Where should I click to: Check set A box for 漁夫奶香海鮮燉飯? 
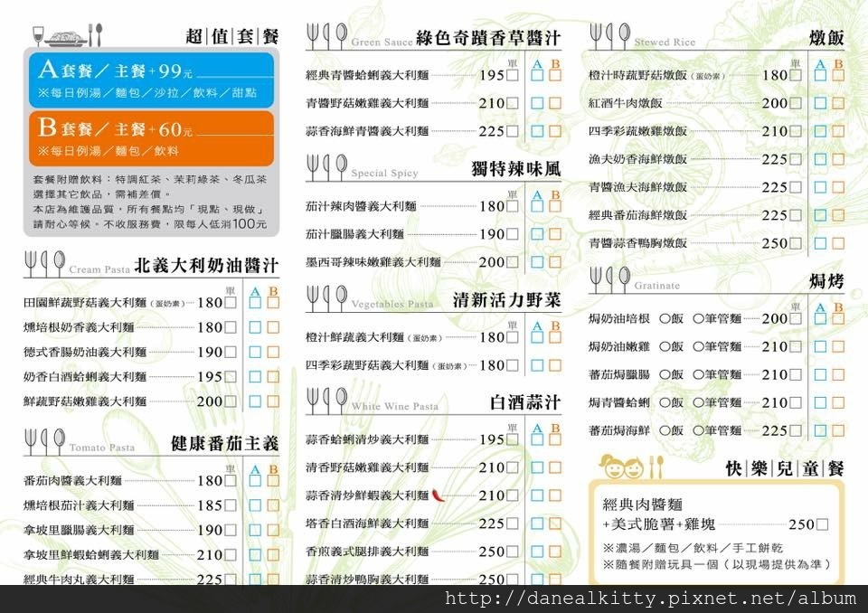click(x=820, y=159)
